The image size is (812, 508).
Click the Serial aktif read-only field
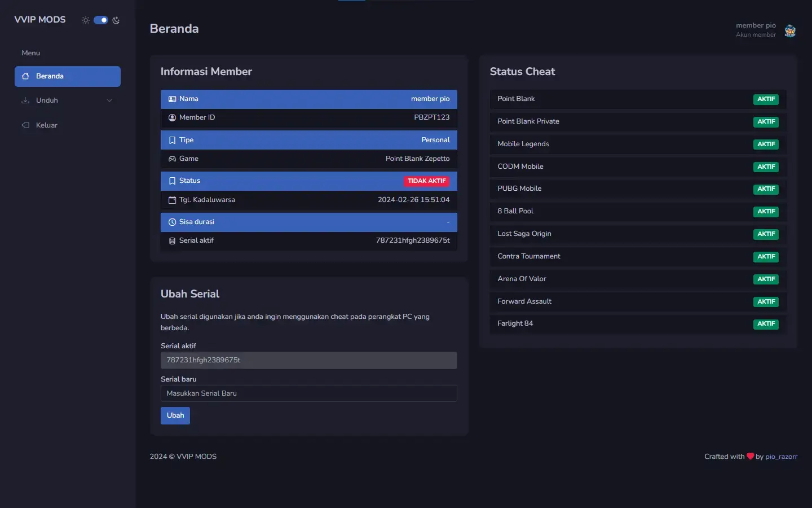tap(308, 360)
